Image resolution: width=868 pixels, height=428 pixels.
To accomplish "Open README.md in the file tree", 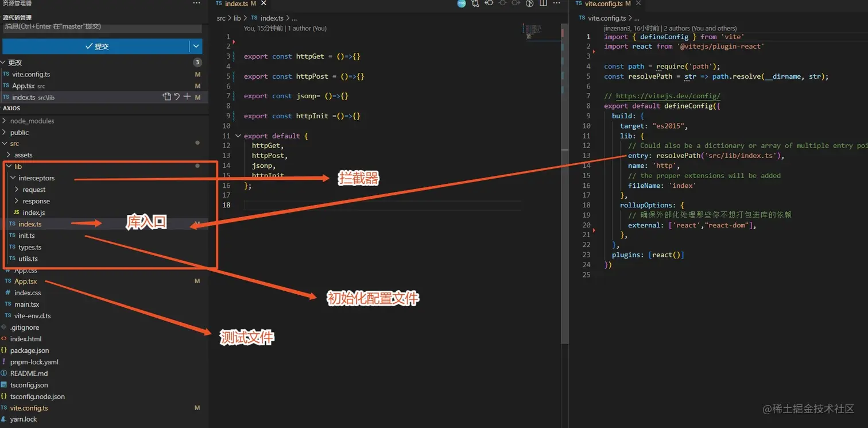I will 29,373.
